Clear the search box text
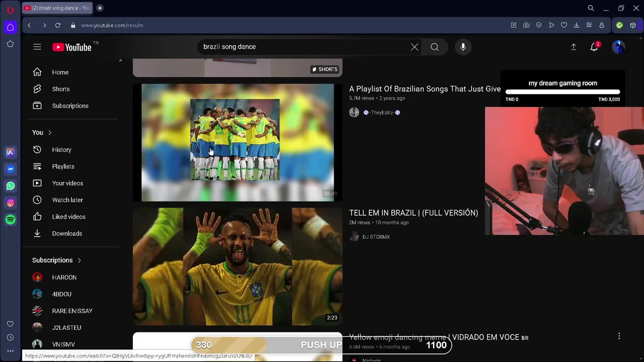 [415, 47]
